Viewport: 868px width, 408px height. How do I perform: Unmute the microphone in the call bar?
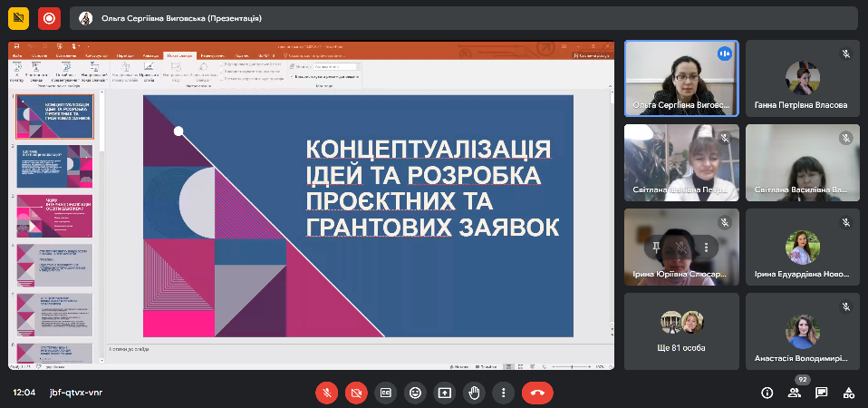click(326, 393)
